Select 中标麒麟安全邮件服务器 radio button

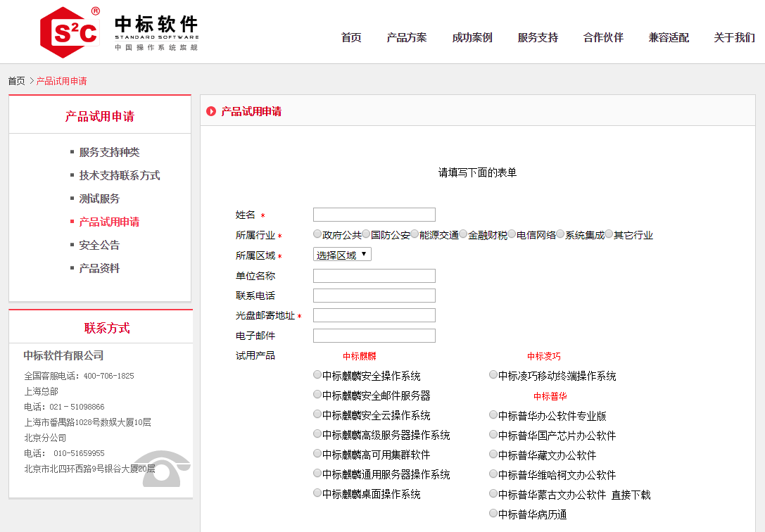pos(317,394)
